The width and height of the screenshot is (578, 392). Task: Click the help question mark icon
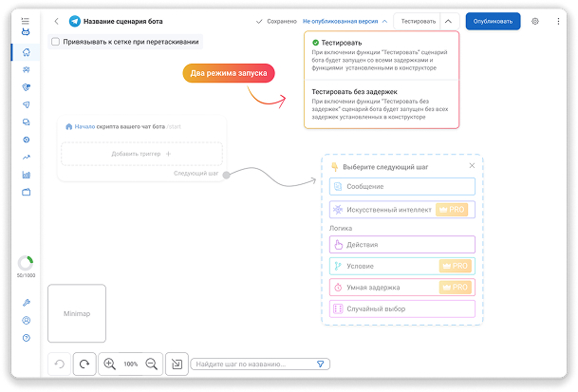click(26, 338)
